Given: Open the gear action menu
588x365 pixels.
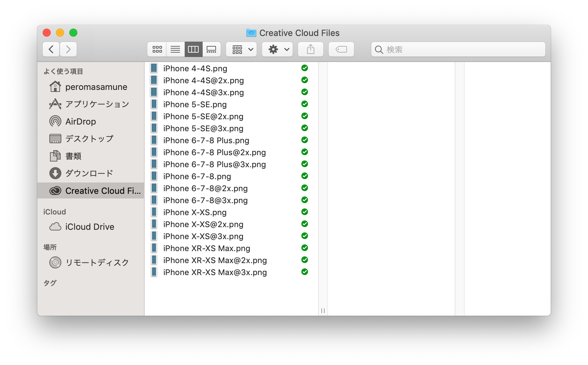Looking at the screenshot, I should coord(277,49).
